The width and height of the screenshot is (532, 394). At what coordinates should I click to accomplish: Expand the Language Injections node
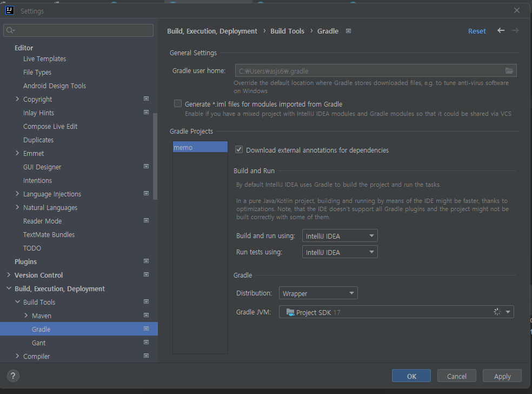[17, 194]
